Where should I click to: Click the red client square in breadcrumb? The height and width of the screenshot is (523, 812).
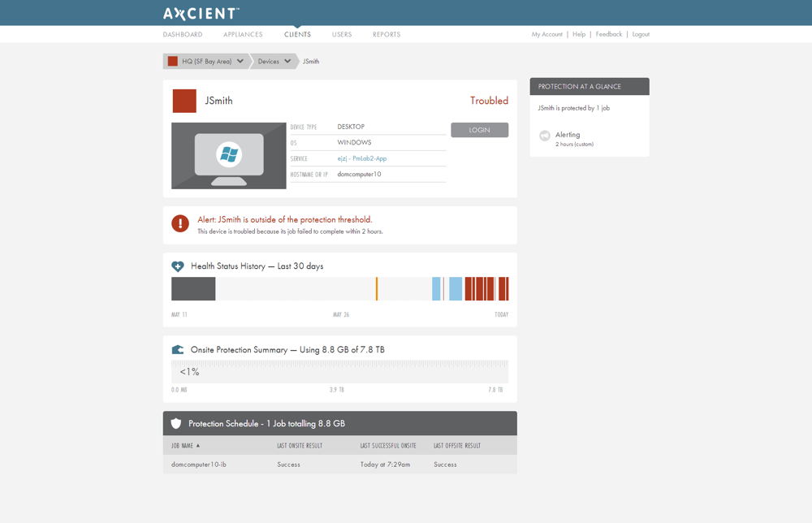(171, 60)
